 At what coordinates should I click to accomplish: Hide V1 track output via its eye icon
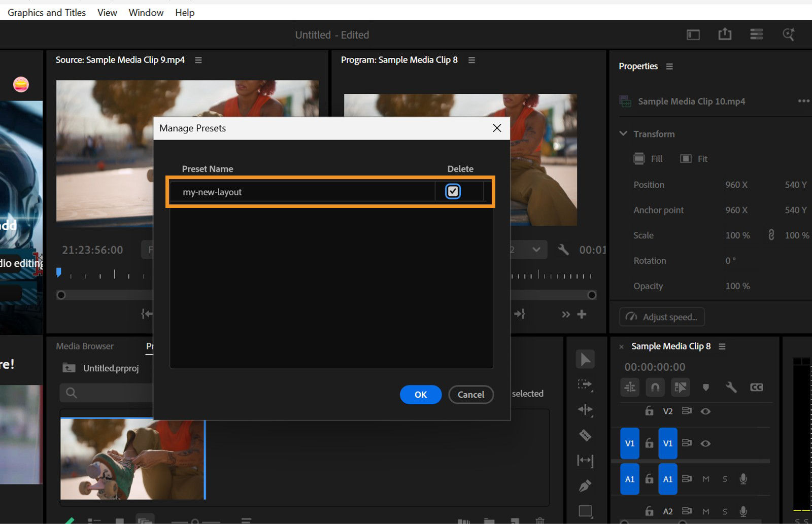click(706, 443)
